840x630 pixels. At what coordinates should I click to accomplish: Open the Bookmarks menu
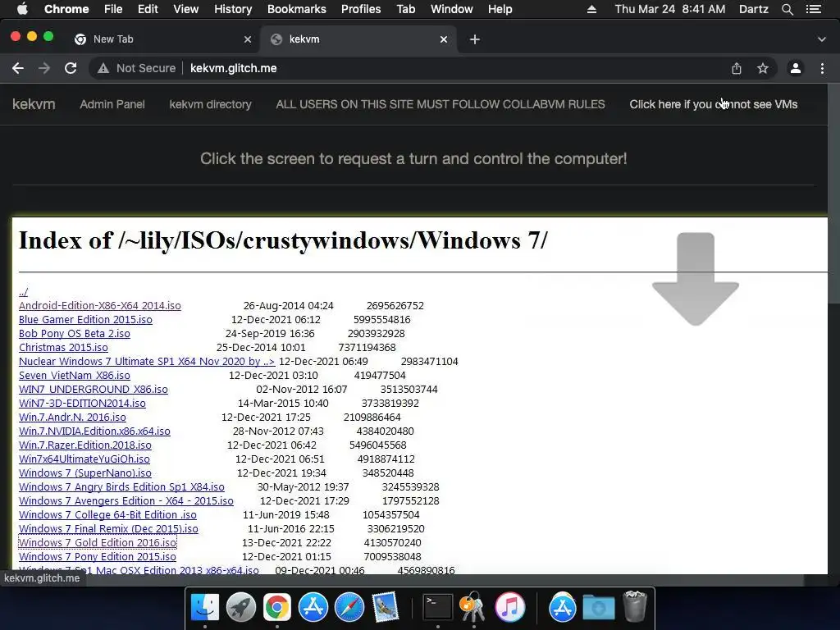click(297, 9)
